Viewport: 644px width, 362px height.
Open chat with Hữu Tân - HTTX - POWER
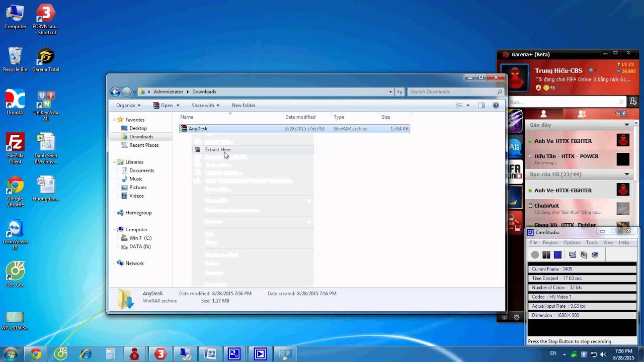[x=579, y=159]
